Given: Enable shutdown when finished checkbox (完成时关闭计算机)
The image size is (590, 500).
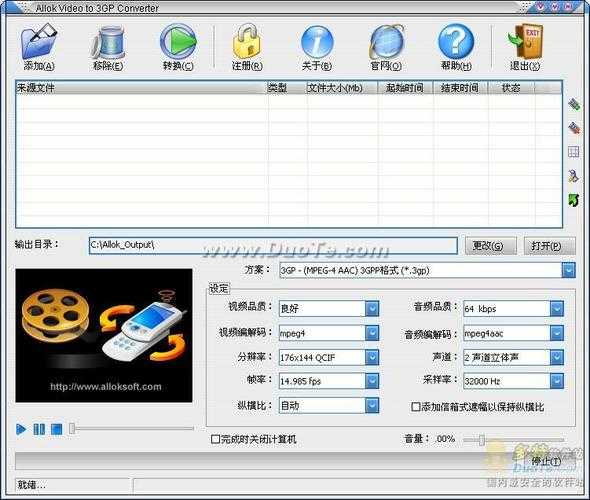Looking at the screenshot, I should point(215,439).
